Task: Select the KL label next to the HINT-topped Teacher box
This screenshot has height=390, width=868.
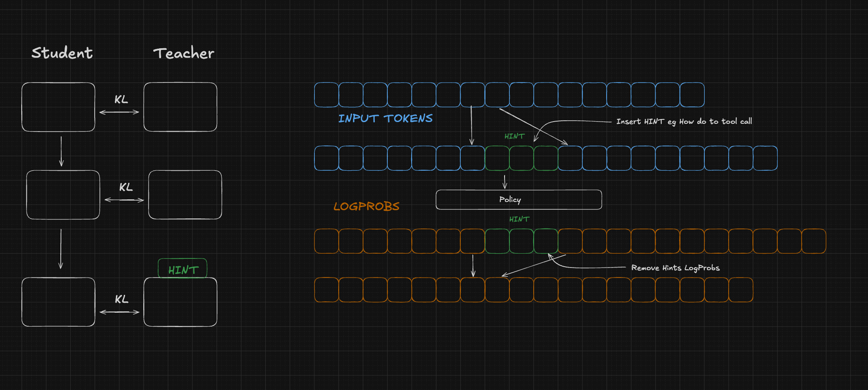Action: pos(122,299)
